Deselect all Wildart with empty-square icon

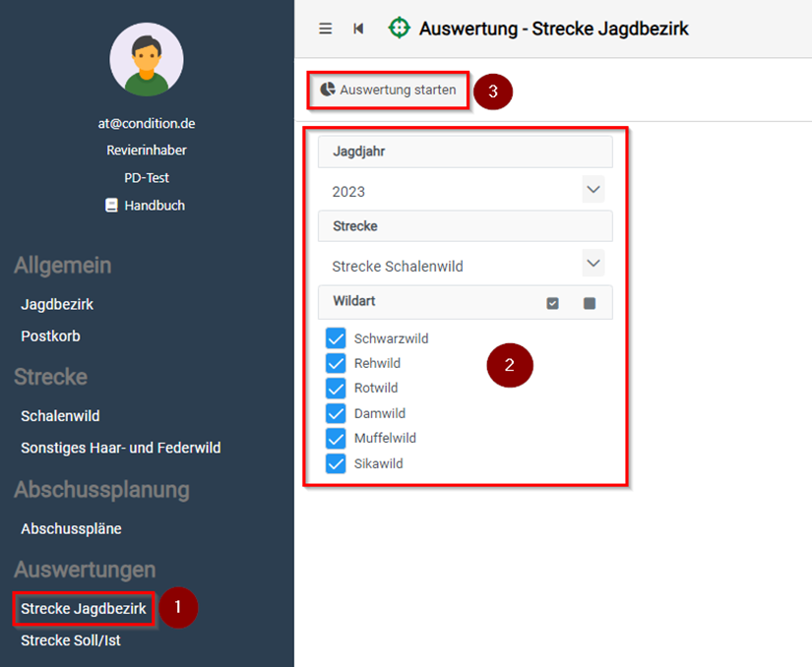(x=590, y=303)
